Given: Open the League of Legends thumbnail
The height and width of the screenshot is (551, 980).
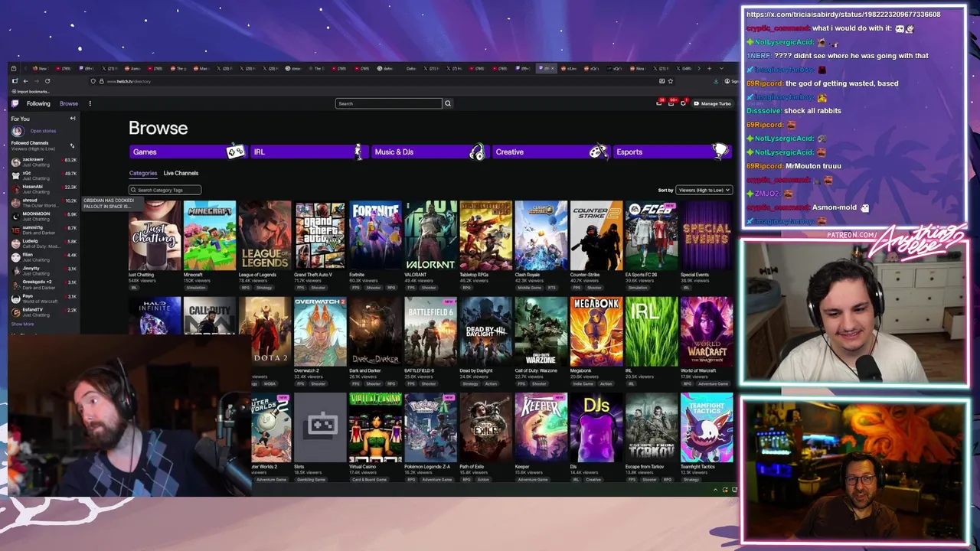Looking at the screenshot, I should pos(265,236).
